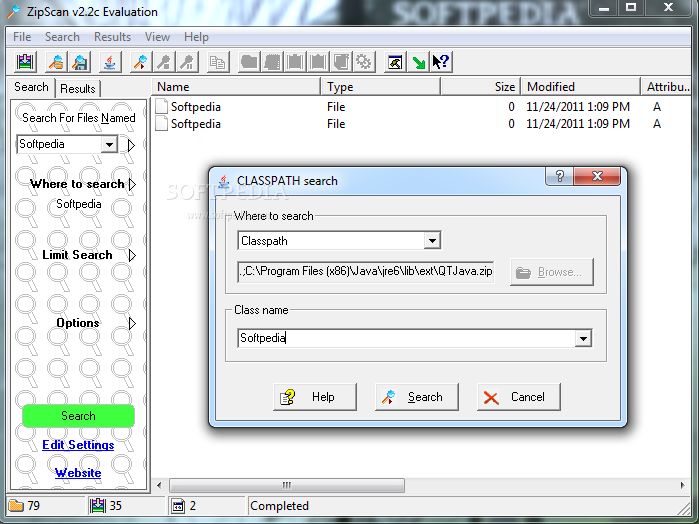Image resolution: width=699 pixels, height=524 pixels.
Task: Select the second Softpedia row in results
Action: [421, 124]
